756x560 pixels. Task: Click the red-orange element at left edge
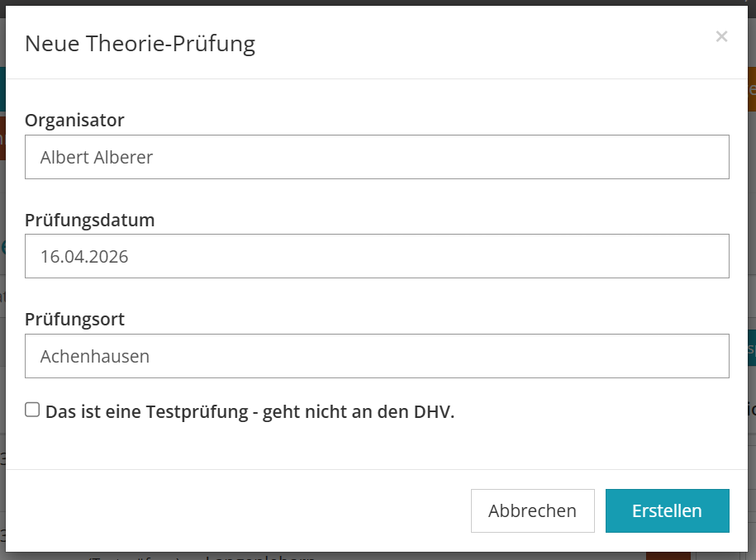point(2,137)
